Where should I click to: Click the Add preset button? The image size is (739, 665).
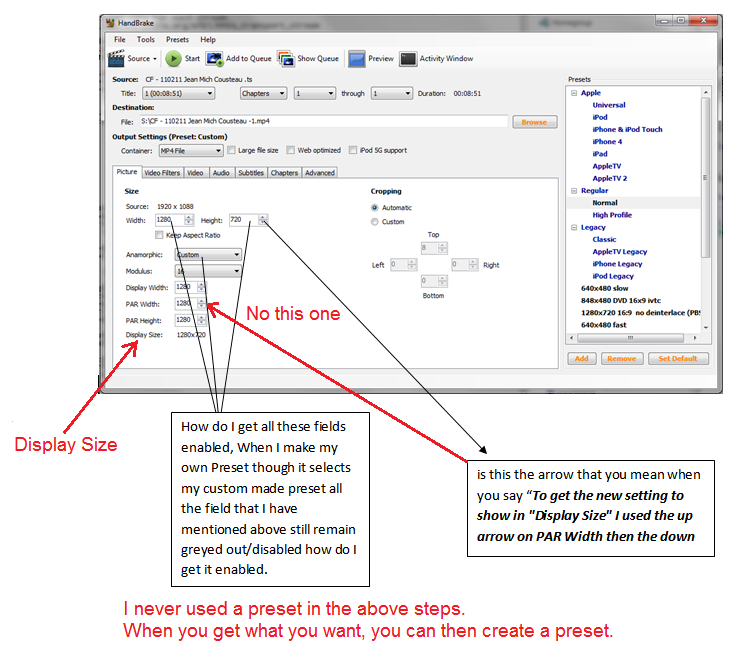(x=582, y=358)
